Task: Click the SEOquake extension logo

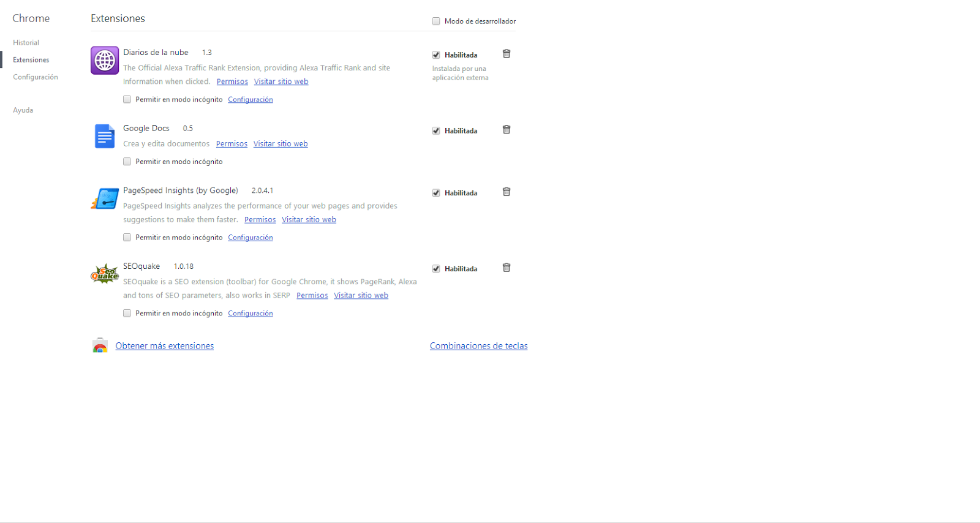Action: click(x=105, y=274)
